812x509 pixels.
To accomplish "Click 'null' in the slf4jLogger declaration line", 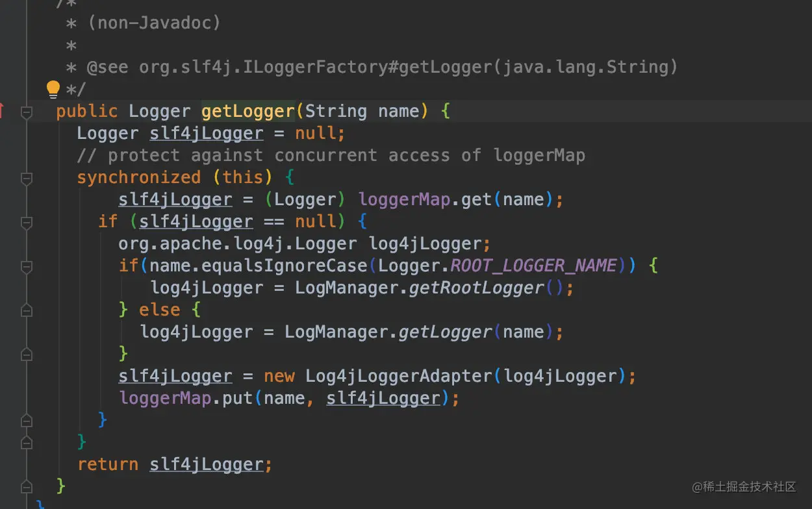I will [316, 134].
